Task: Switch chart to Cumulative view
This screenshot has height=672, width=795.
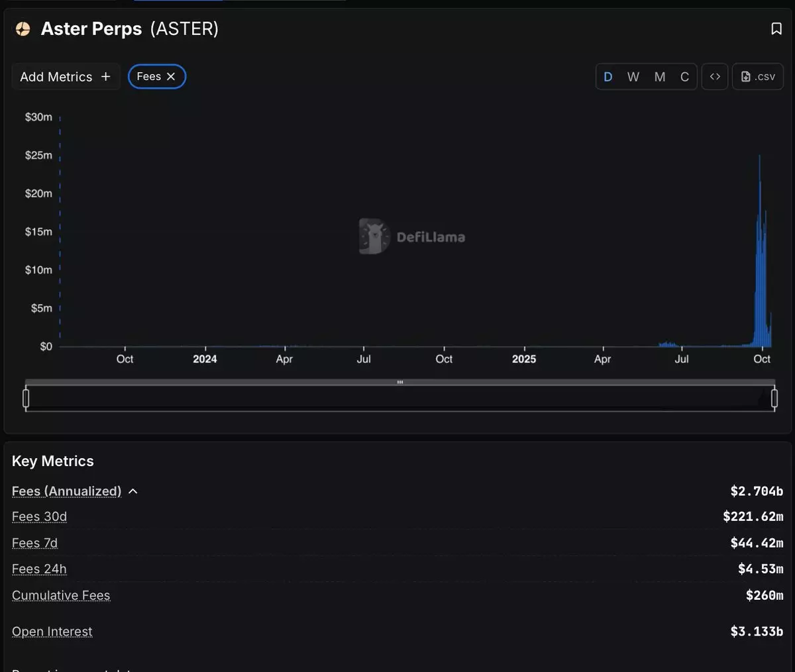Action: [x=684, y=77]
